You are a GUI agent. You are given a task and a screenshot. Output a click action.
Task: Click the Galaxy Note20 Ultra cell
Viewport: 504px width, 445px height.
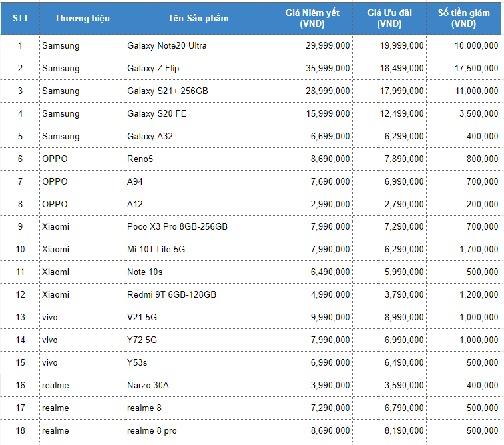coord(198,46)
